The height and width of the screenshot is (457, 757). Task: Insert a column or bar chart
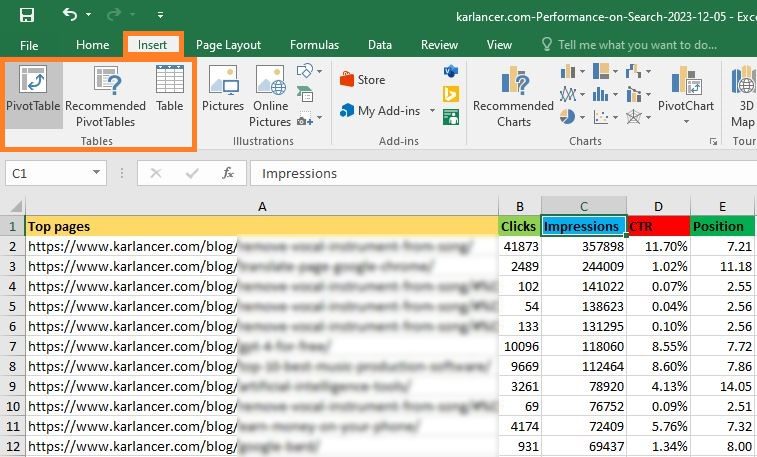568,71
